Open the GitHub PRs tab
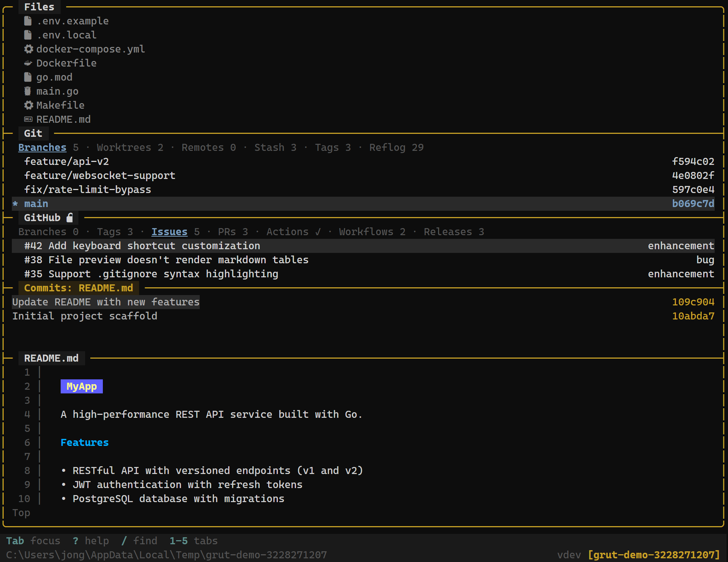728x562 pixels. 233,232
